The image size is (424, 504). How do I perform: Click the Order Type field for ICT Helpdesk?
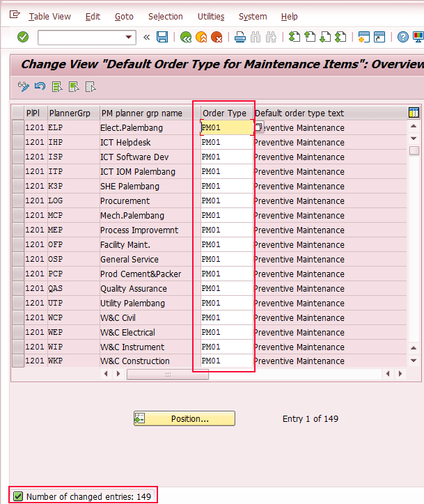tap(227, 142)
